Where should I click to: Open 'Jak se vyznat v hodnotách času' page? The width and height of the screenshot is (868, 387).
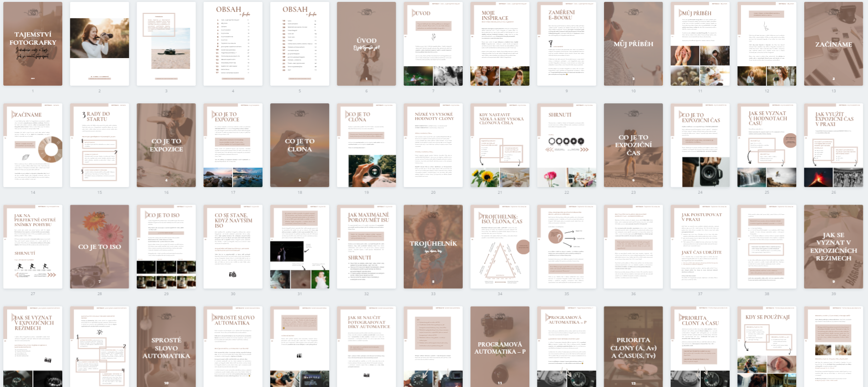(767, 145)
